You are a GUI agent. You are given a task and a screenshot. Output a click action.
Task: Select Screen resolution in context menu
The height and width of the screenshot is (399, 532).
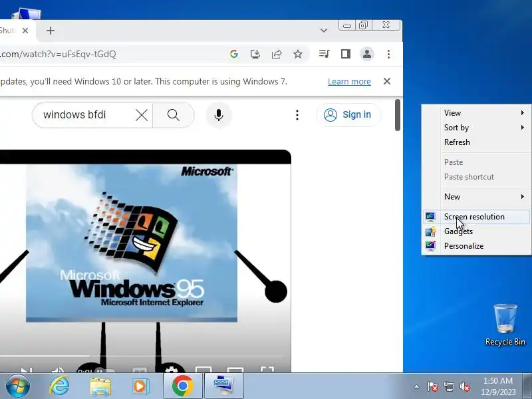tap(476, 217)
